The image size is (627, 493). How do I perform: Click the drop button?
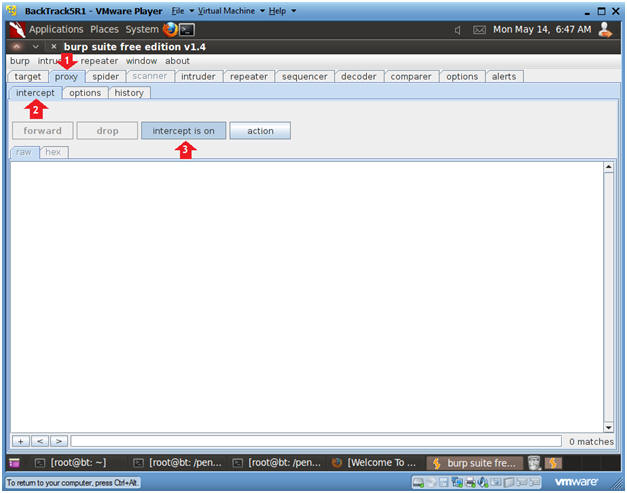coord(107,131)
